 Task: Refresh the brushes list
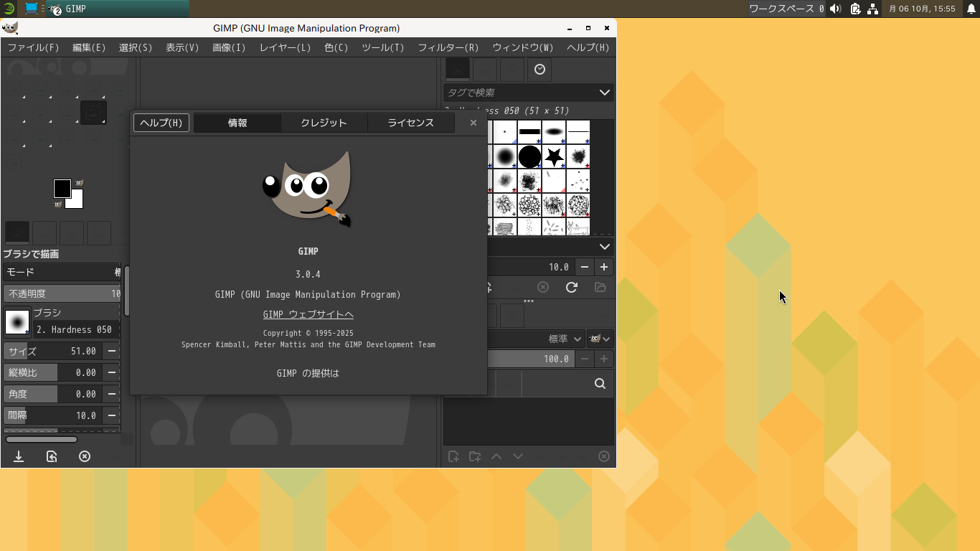[572, 287]
